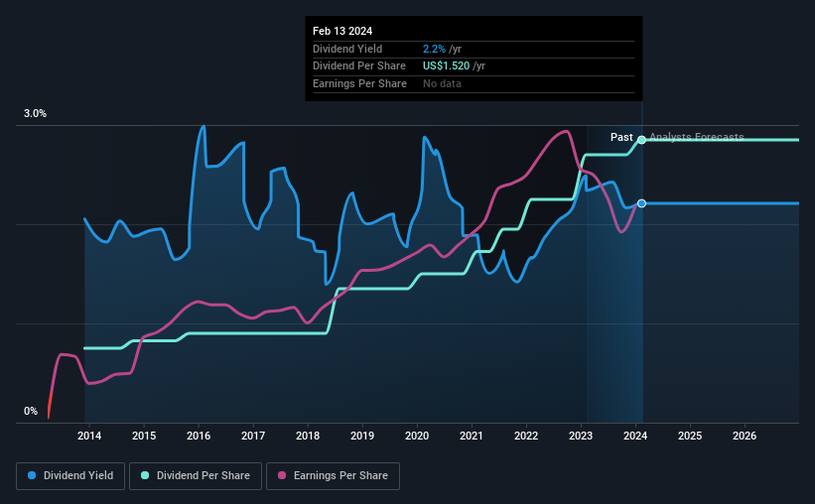Viewport: 815px width, 504px height.
Task: Click the 'Past' label on chart
Action: pos(621,137)
